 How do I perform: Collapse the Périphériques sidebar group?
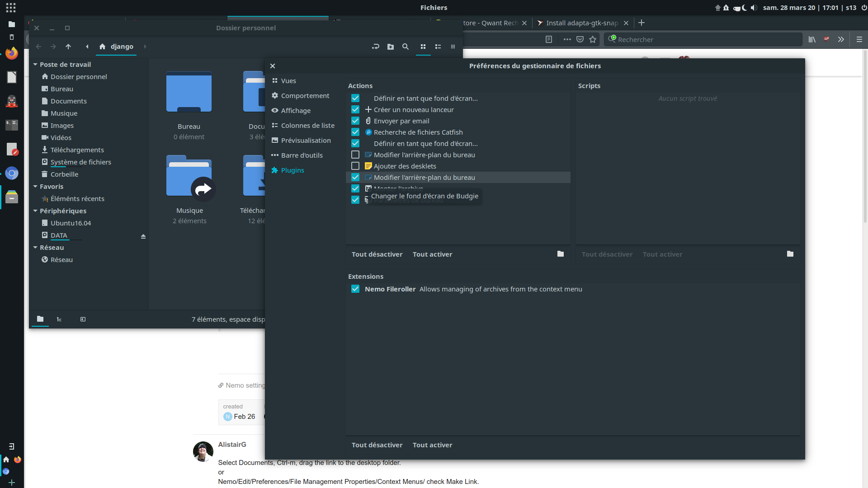[35, 211]
